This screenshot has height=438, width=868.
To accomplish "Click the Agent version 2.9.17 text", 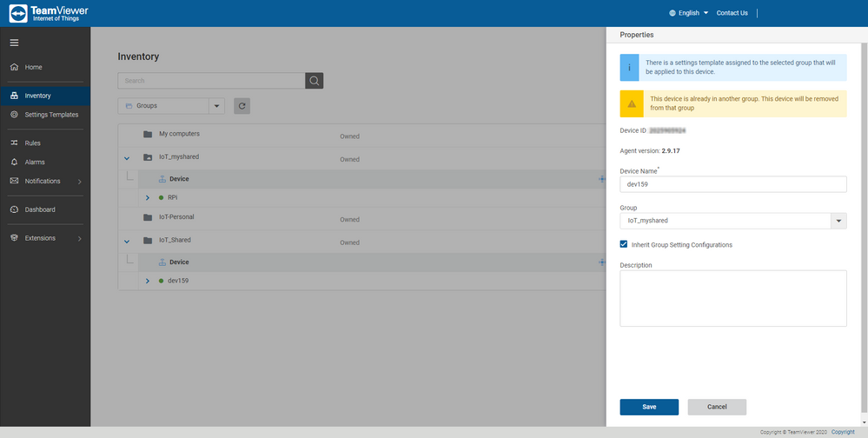I will pos(650,150).
